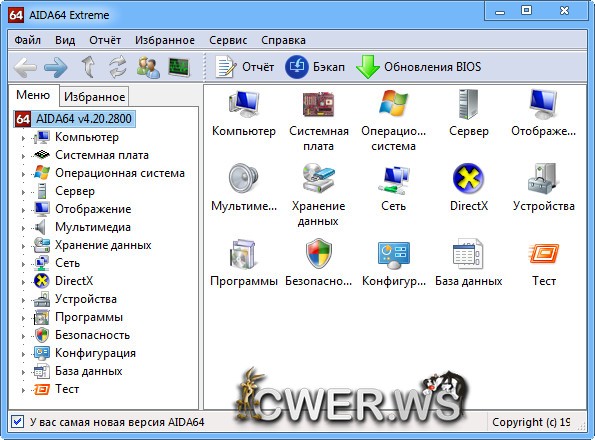Go up one level with Up arrow
The height and width of the screenshot is (440, 595).
88,67
